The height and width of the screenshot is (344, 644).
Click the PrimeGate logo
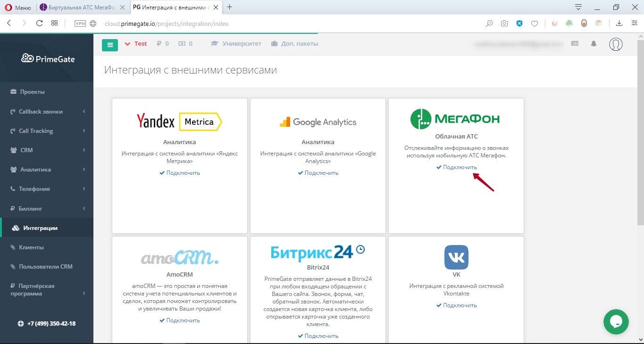[47, 58]
